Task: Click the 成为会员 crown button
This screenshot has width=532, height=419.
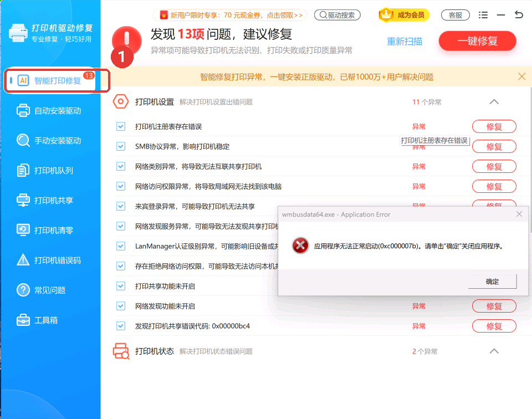Action: coord(404,15)
